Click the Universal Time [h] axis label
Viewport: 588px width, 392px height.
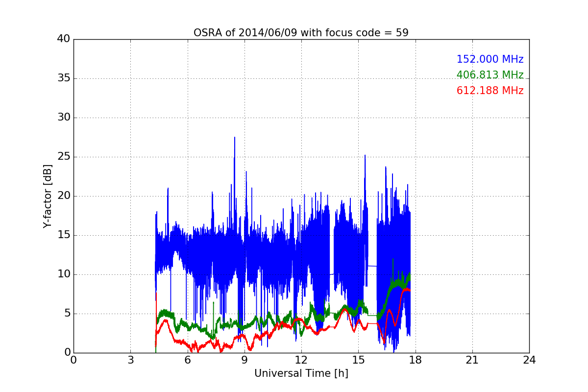coord(301,373)
